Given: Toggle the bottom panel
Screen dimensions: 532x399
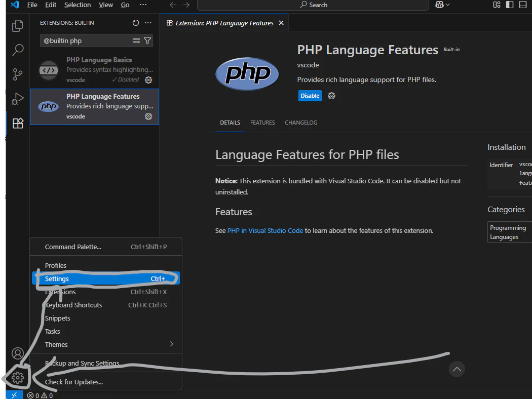Looking at the screenshot, I should click(x=523, y=5).
